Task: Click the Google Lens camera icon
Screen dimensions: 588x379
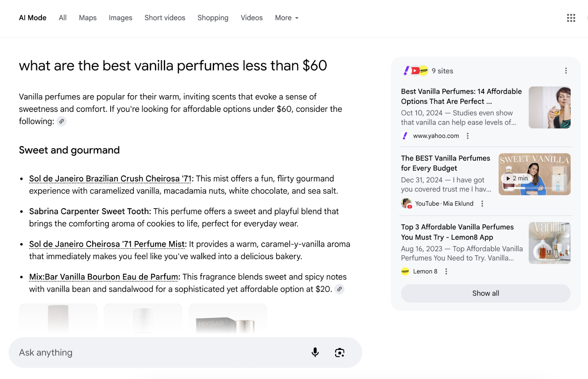Action: (340, 353)
